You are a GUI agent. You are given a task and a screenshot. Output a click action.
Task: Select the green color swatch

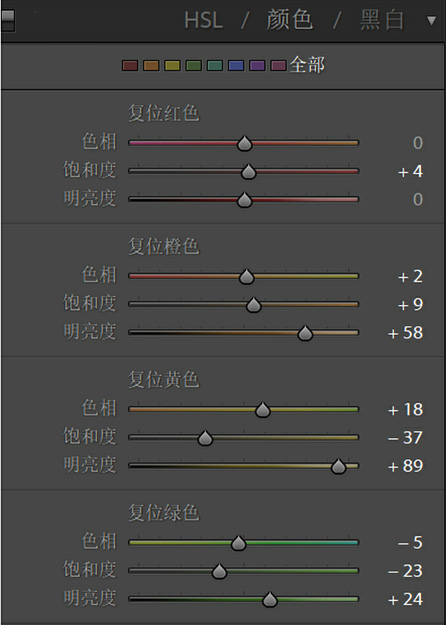click(193, 65)
